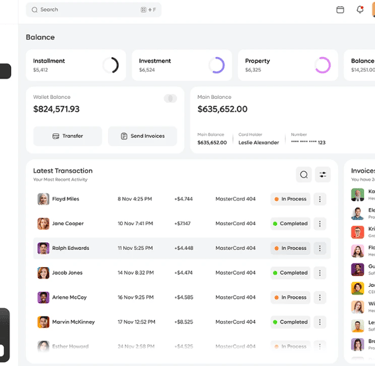Open the calendar icon in the top bar
Screen dimensions: 375x366
(340, 10)
